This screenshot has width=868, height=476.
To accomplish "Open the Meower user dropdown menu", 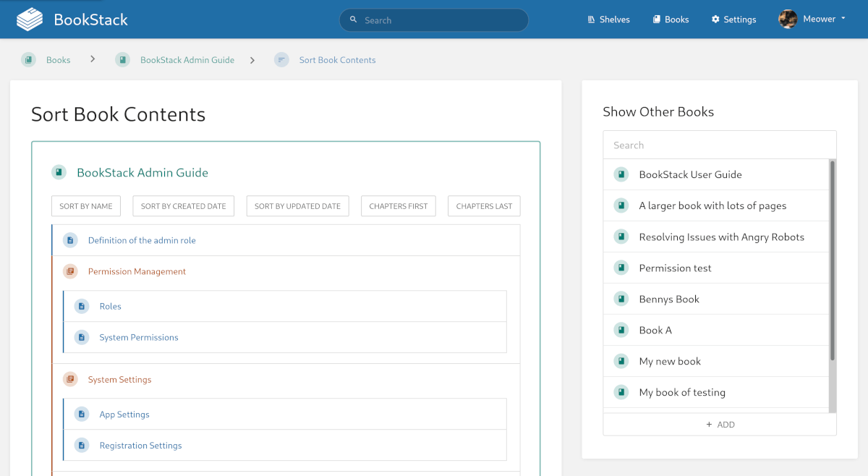I will (812, 20).
